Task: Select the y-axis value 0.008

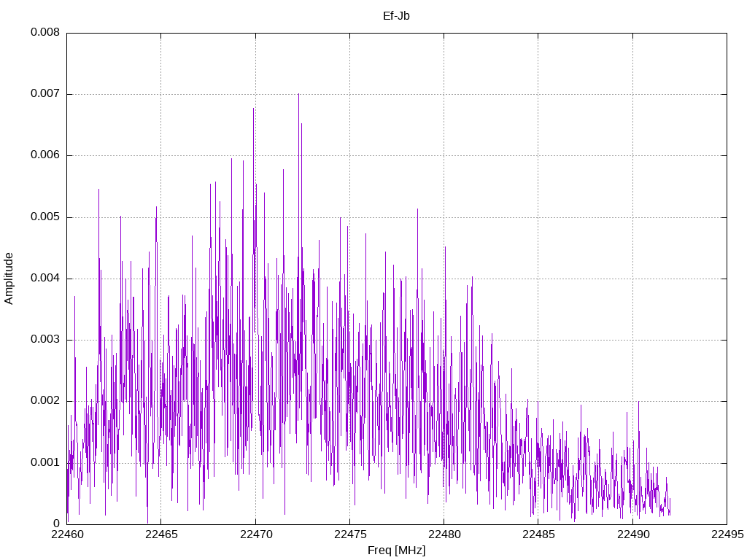Action: click(x=45, y=32)
